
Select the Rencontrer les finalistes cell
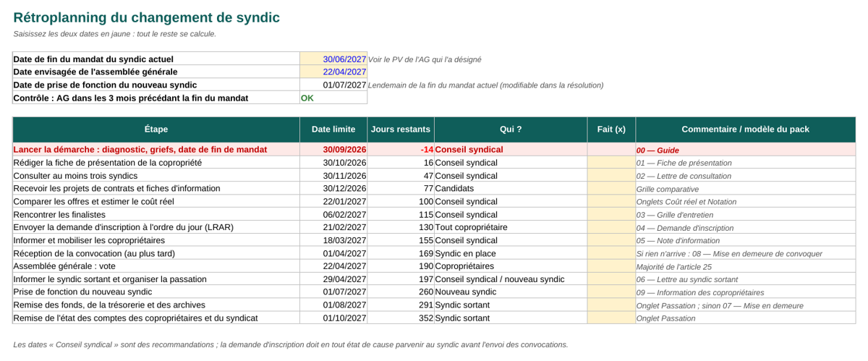pos(156,214)
